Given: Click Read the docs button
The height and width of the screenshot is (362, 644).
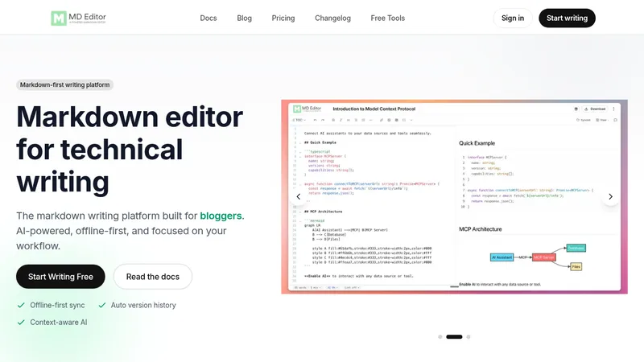Looking at the screenshot, I should click(x=153, y=277).
